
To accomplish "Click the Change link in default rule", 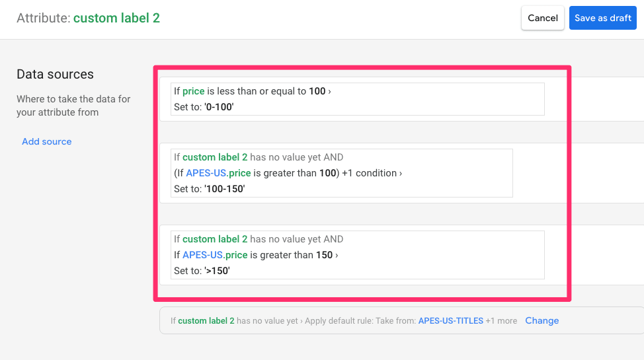I will pyautogui.click(x=542, y=320).
